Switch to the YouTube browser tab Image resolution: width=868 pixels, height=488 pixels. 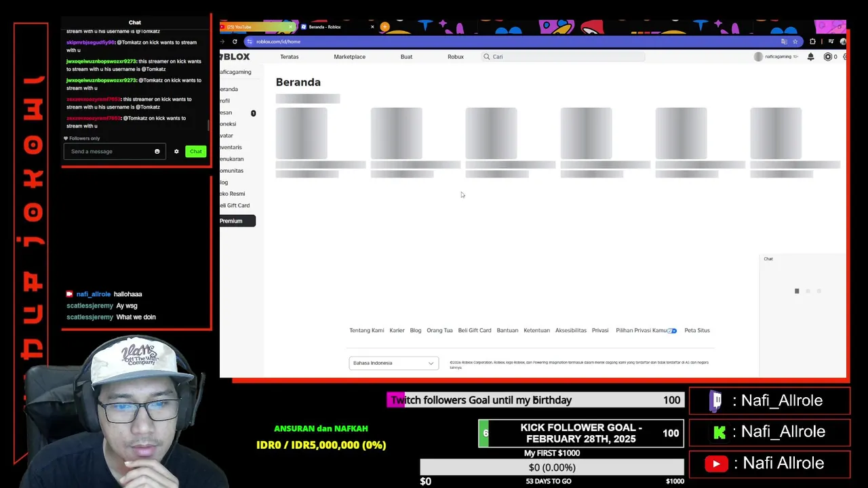[258, 27]
